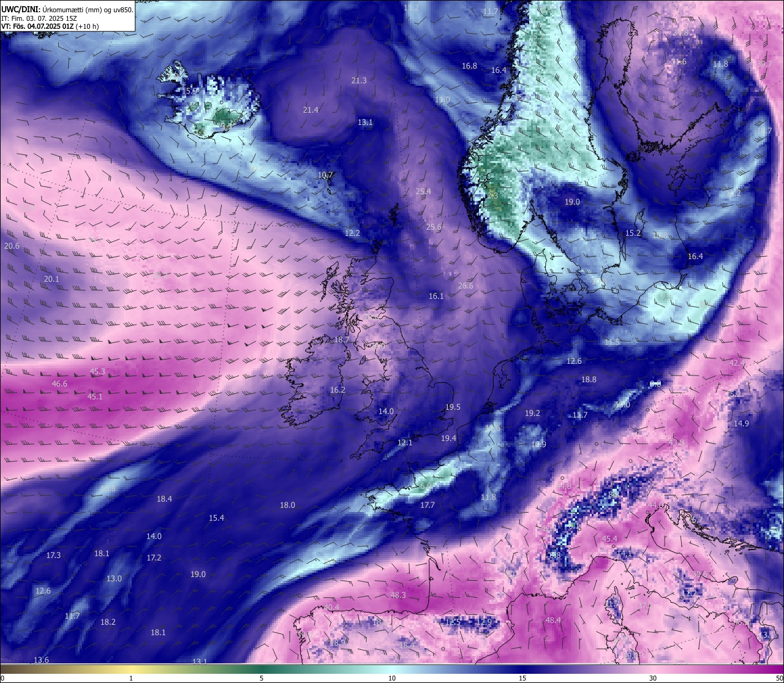Click the 17.3 value label
The image size is (784, 683).
coord(53,556)
